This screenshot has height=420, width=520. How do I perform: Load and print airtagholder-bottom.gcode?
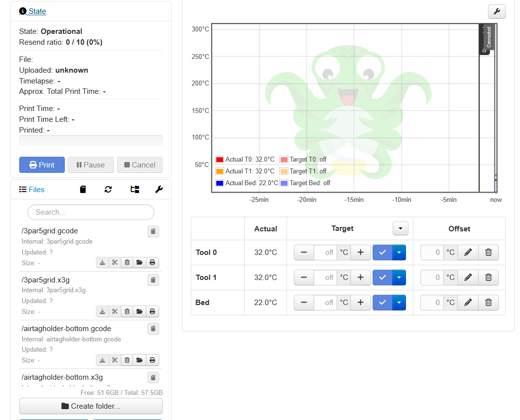pos(152,360)
